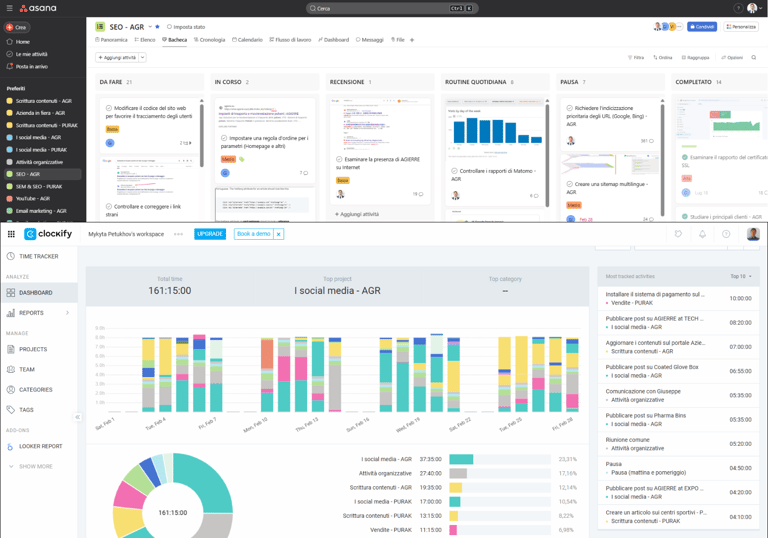Switch to the Cronologia tab
Viewport: 768px width, 538px height.
[209, 40]
